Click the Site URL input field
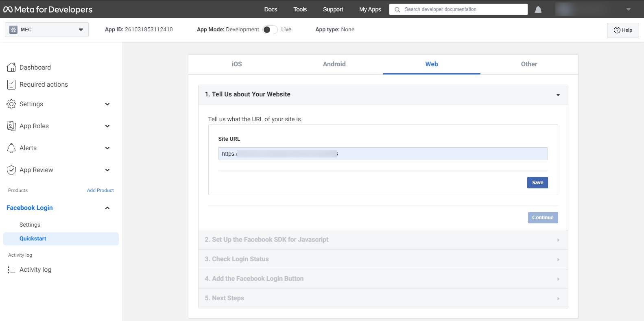Viewport: 644px width, 321px height. coord(383,154)
